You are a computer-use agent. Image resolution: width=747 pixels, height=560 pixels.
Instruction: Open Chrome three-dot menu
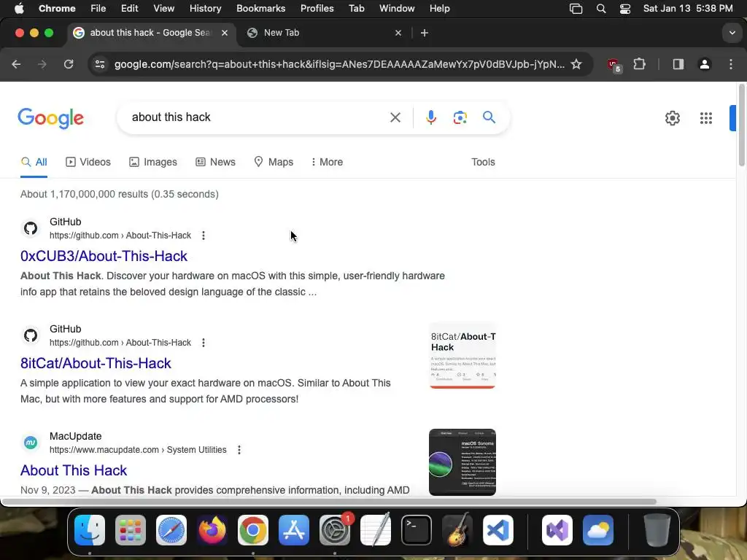tap(731, 64)
